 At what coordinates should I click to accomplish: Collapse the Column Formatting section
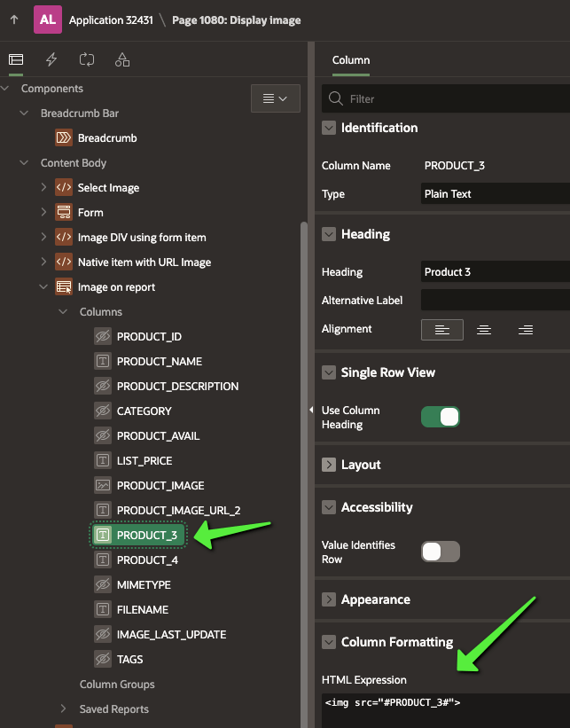(329, 642)
